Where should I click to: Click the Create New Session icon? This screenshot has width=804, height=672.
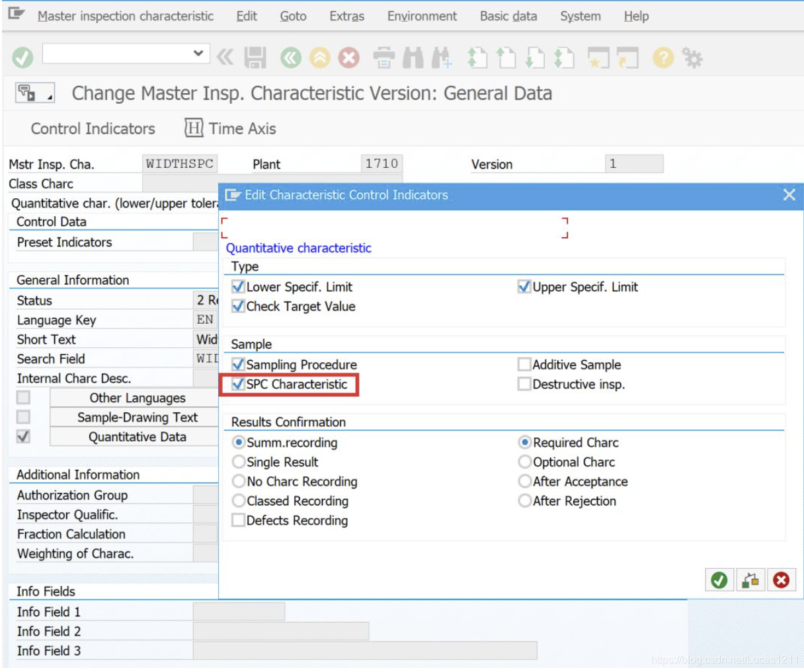pyautogui.click(x=598, y=58)
